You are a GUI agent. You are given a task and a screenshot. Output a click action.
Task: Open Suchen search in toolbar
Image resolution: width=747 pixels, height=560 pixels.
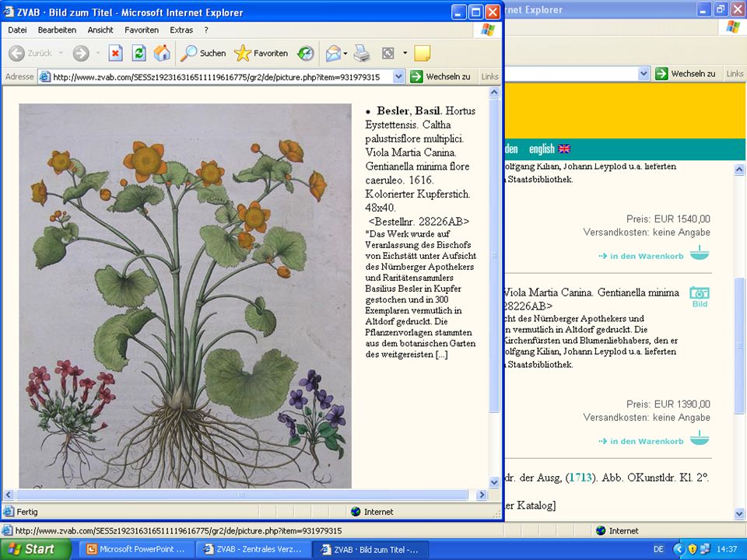[203, 53]
